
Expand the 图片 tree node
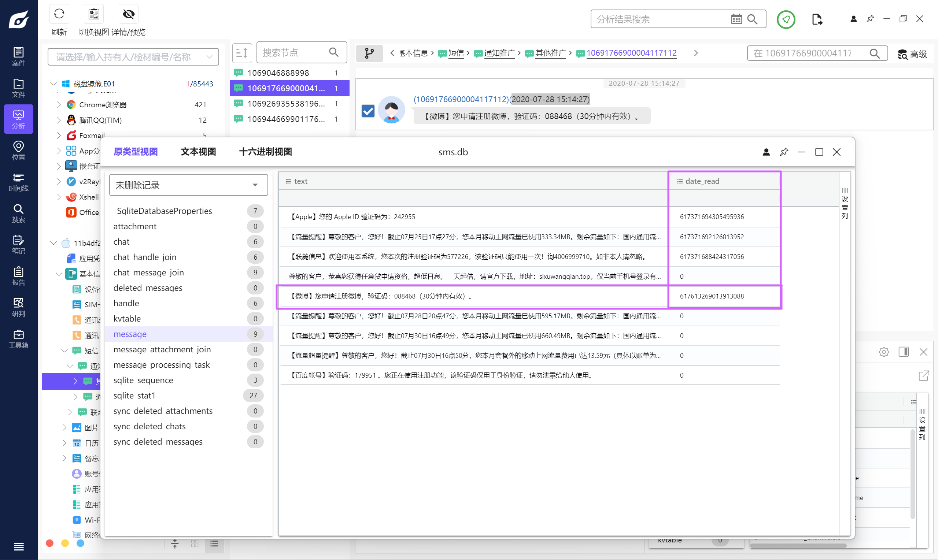[x=64, y=427]
